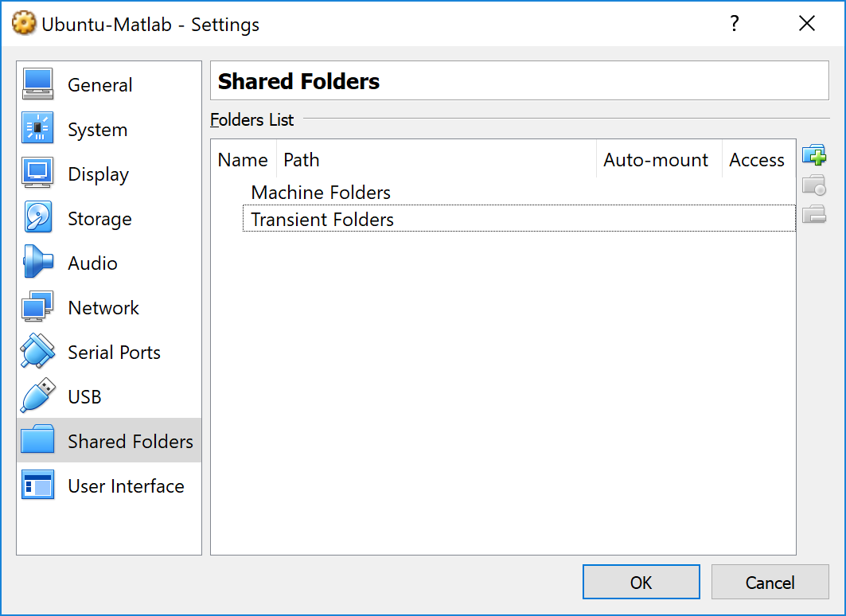Click the Audio speaker icon

[37, 262]
